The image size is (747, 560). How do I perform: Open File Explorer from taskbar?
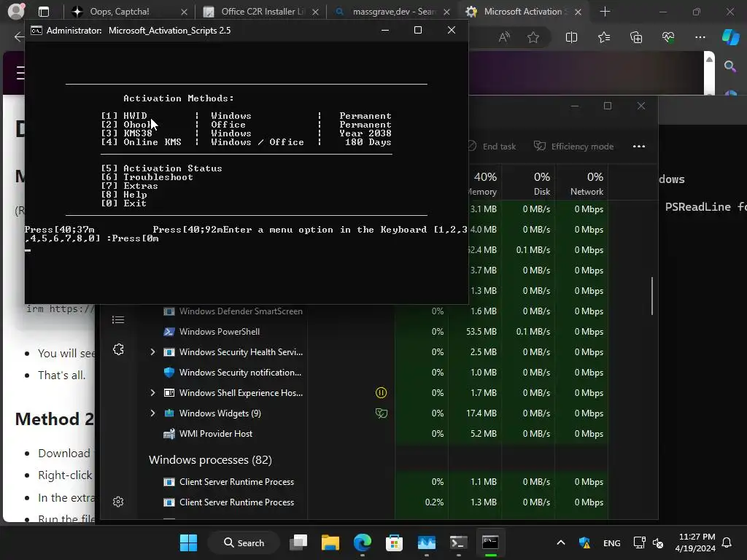(330, 542)
